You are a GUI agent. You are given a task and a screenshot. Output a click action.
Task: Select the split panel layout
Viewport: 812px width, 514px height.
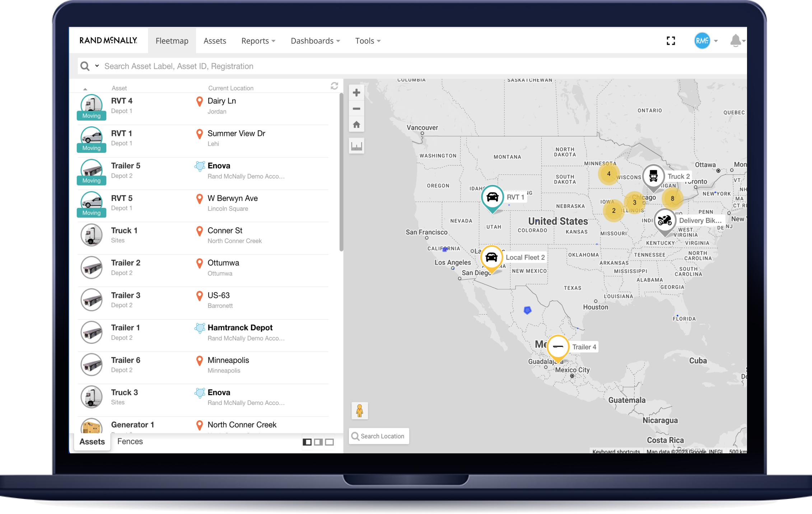tap(318, 442)
